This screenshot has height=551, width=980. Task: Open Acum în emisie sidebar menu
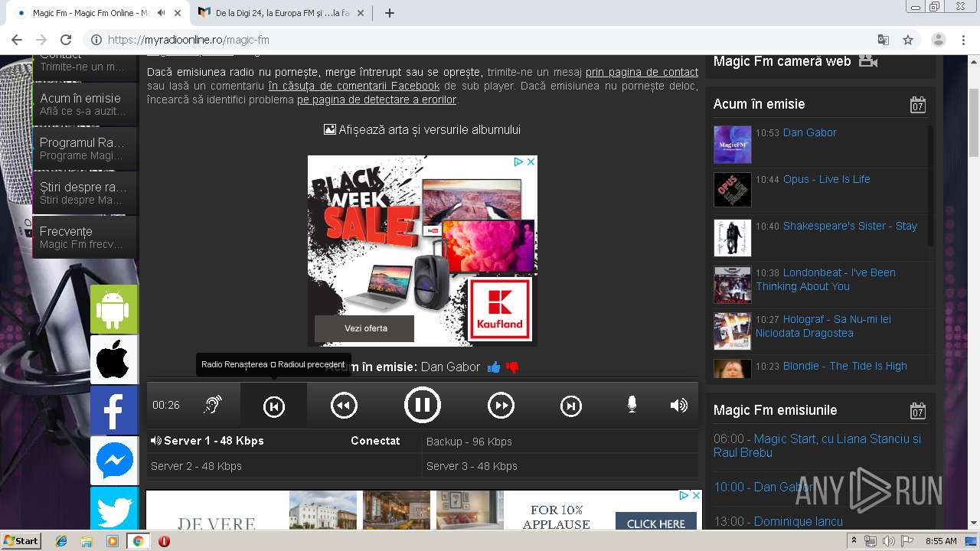coord(84,104)
